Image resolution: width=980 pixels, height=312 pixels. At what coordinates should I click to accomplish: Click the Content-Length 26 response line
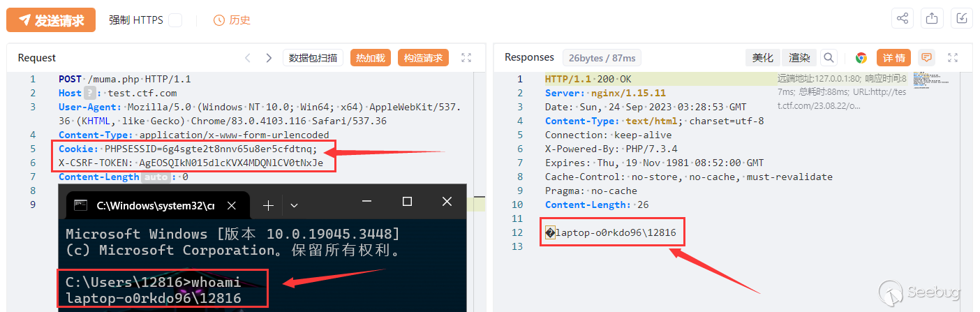coord(597,205)
